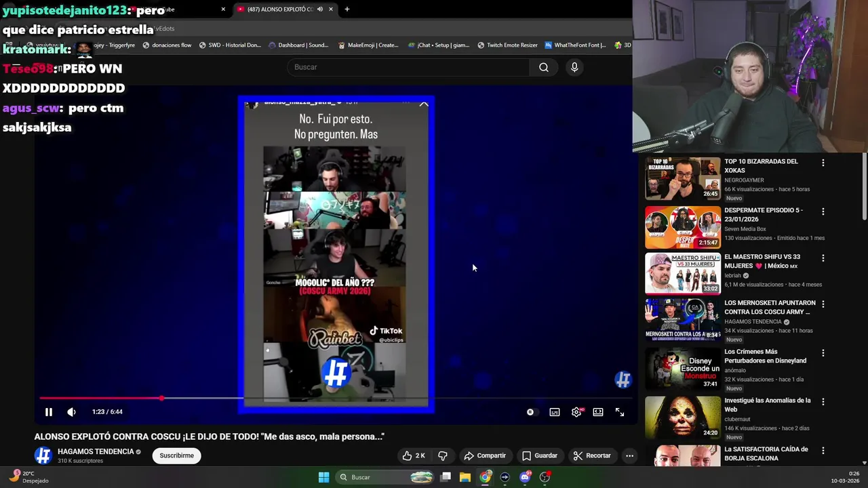Open Task View from the taskbar
Screen dimensions: 868x488
tap(446, 477)
